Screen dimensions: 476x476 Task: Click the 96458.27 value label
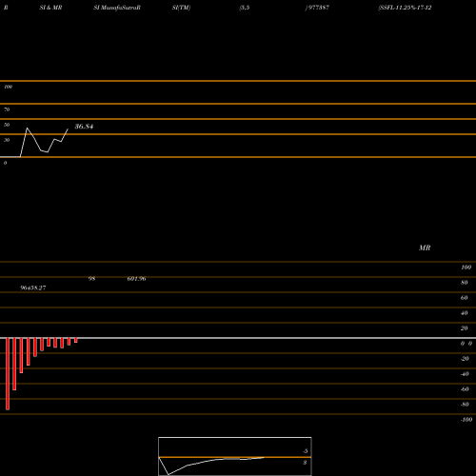click(x=33, y=288)
